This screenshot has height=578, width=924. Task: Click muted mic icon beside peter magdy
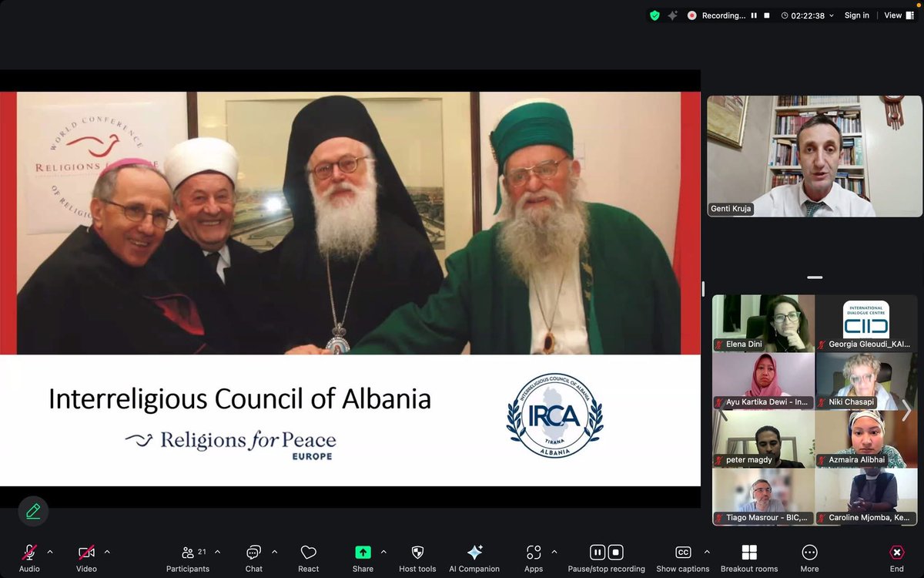point(719,460)
